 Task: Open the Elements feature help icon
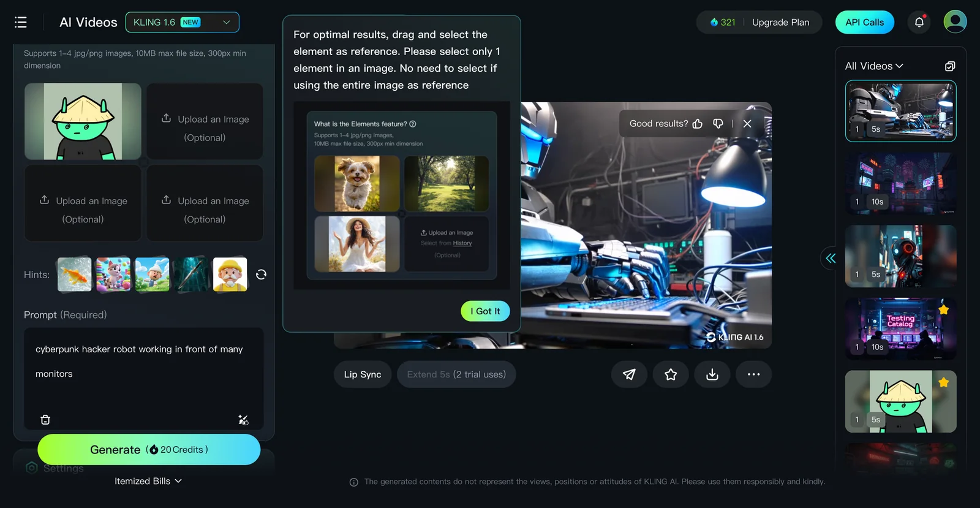point(413,124)
